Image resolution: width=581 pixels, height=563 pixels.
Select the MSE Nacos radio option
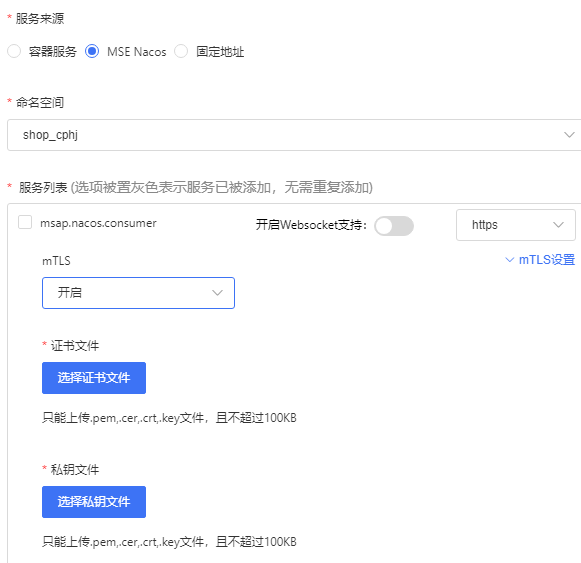coord(92,51)
